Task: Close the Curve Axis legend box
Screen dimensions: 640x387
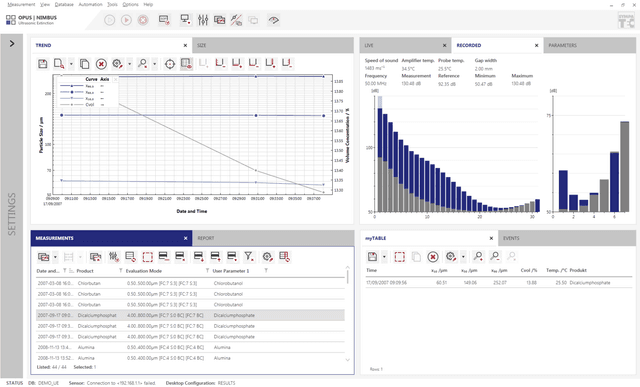Action: pos(115,79)
